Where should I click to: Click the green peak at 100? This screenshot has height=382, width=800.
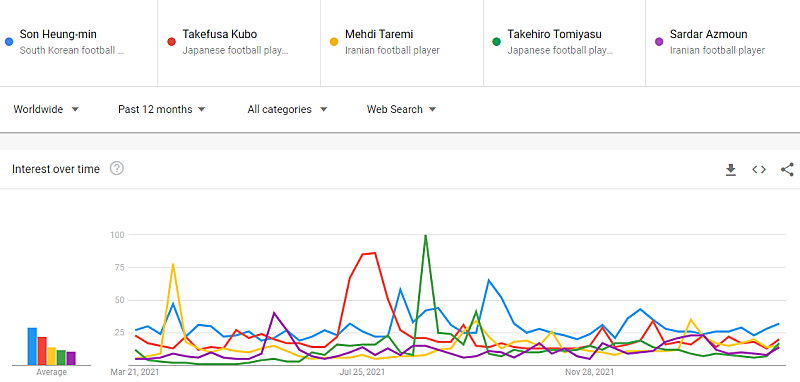[x=426, y=235]
